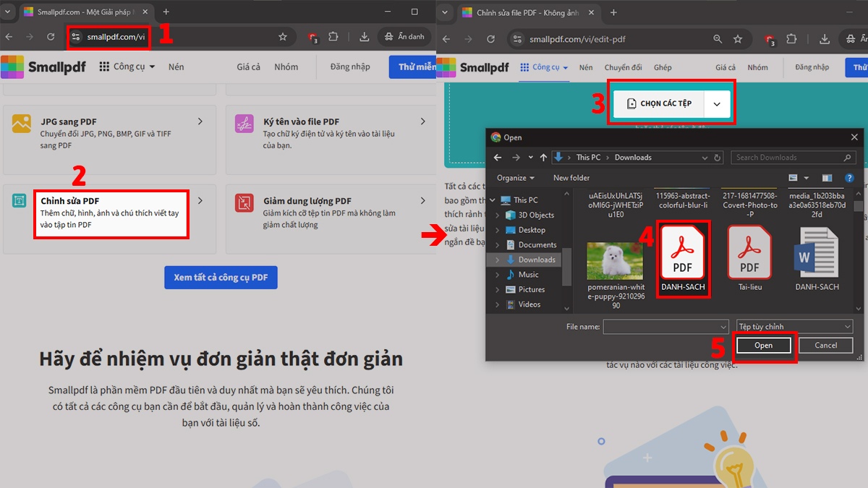868x488 pixels.
Task: Select Documents in the Open dialog tree
Action: (x=537, y=245)
